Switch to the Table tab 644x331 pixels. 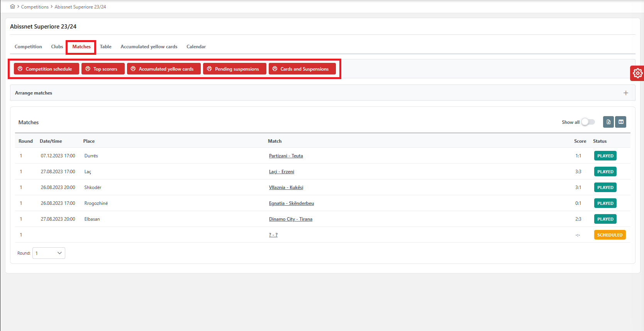[105, 47]
